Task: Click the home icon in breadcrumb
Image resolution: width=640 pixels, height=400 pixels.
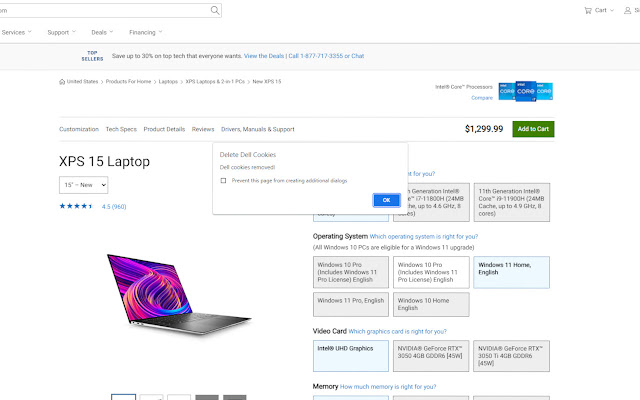Action: tap(62, 82)
